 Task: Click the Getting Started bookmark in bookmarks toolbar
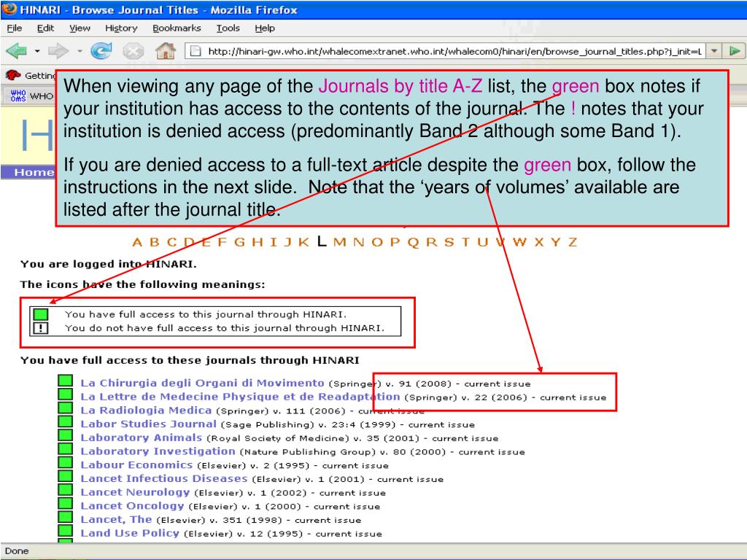tap(30, 75)
